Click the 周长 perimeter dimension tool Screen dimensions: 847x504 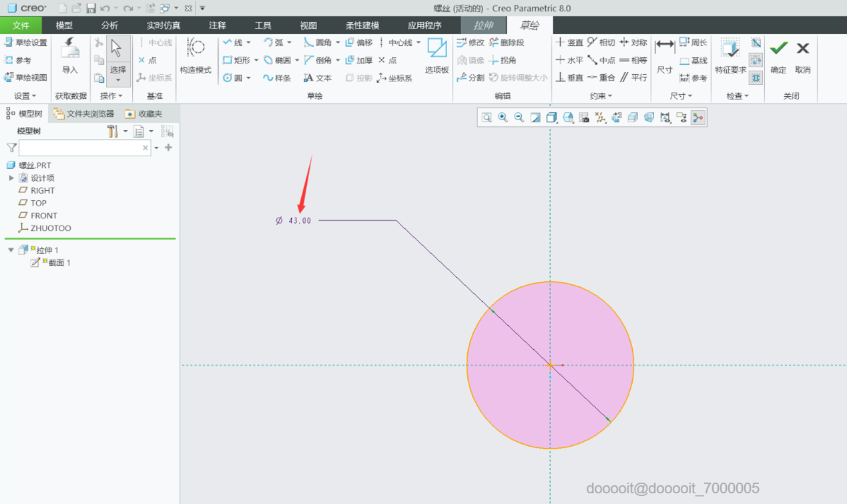point(693,43)
